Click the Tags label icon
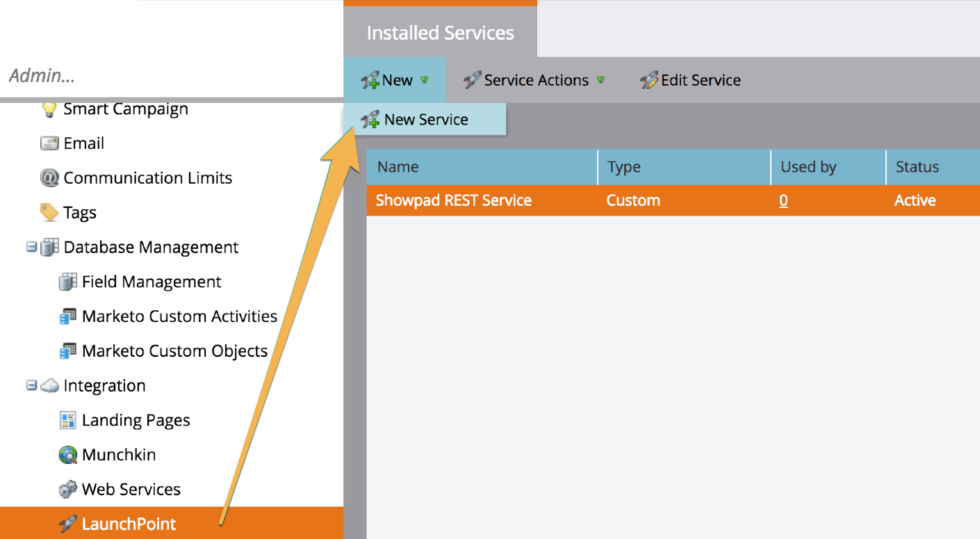 (x=48, y=211)
